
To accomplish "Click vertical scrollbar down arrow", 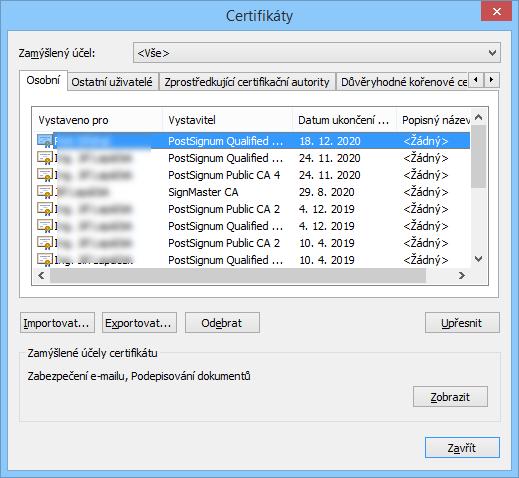I will [x=479, y=259].
